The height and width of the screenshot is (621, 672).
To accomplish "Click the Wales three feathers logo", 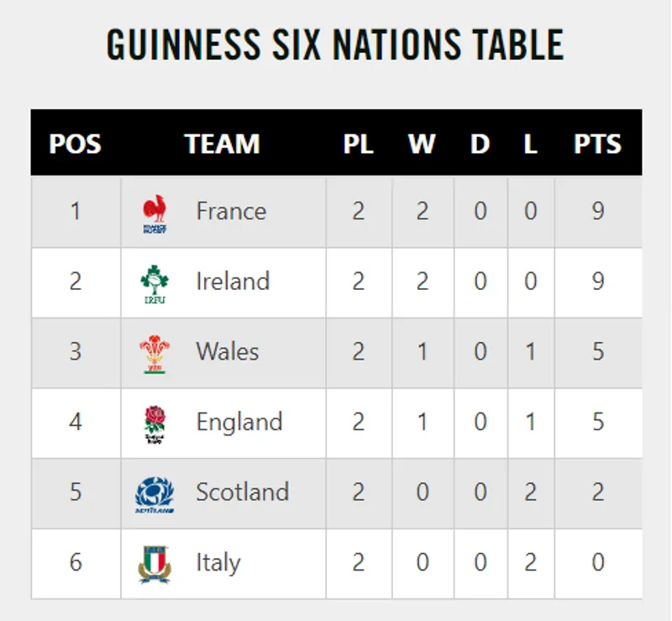I will 155,354.
